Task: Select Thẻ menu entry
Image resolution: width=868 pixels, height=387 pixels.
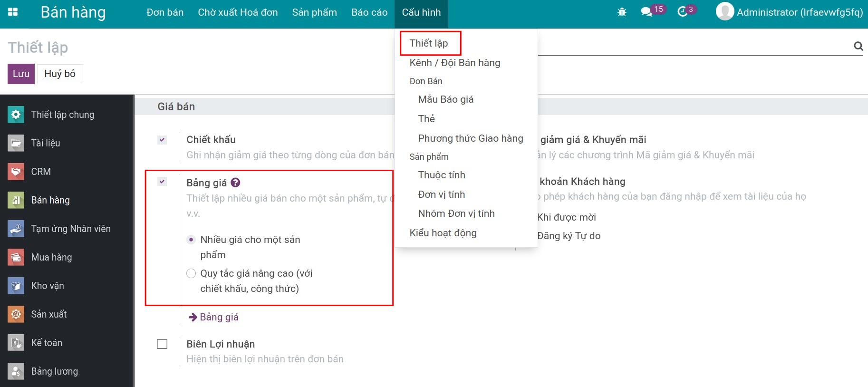Action: pos(426,119)
